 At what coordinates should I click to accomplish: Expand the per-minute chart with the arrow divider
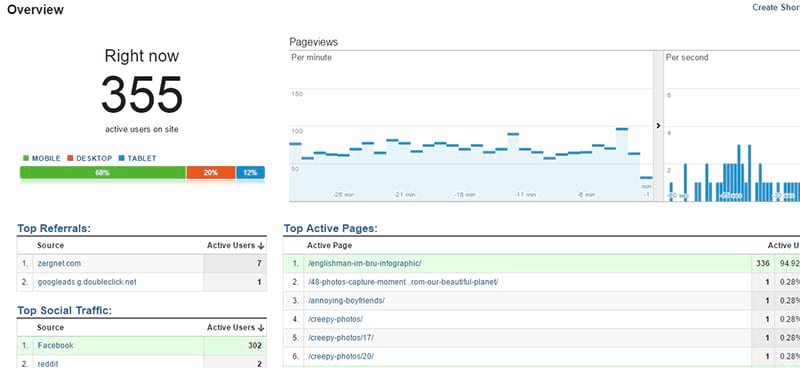(x=658, y=126)
